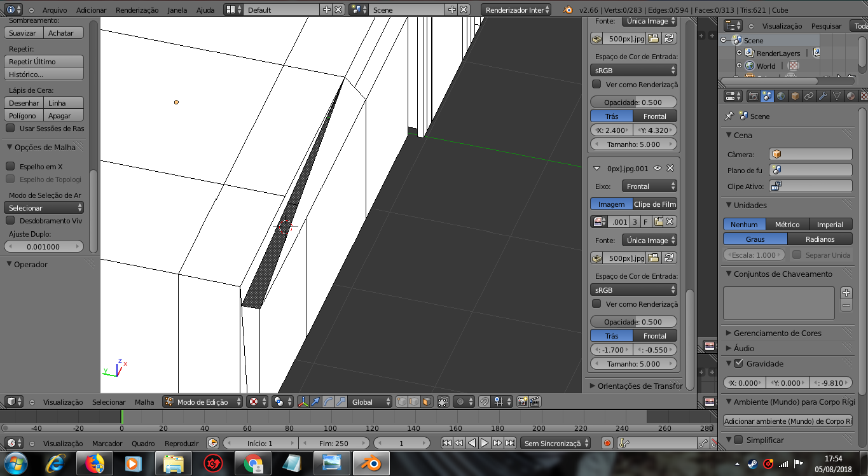The width and height of the screenshot is (868, 476).
Task: Click the OpenGL render camera icon
Action: [522, 402]
